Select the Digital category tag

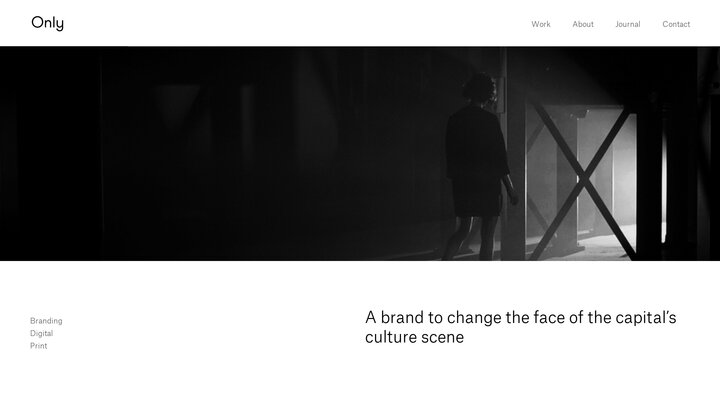tap(41, 333)
